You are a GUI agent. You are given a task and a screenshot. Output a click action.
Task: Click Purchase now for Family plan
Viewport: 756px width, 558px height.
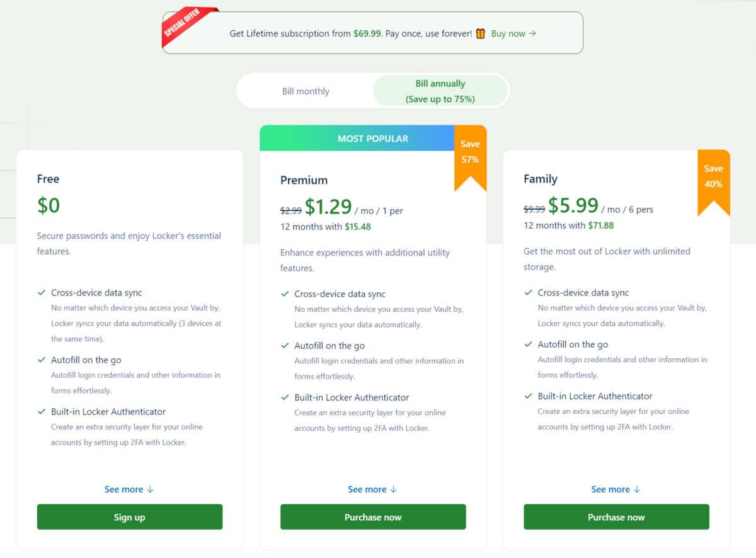pyautogui.click(x=616, y=517)
